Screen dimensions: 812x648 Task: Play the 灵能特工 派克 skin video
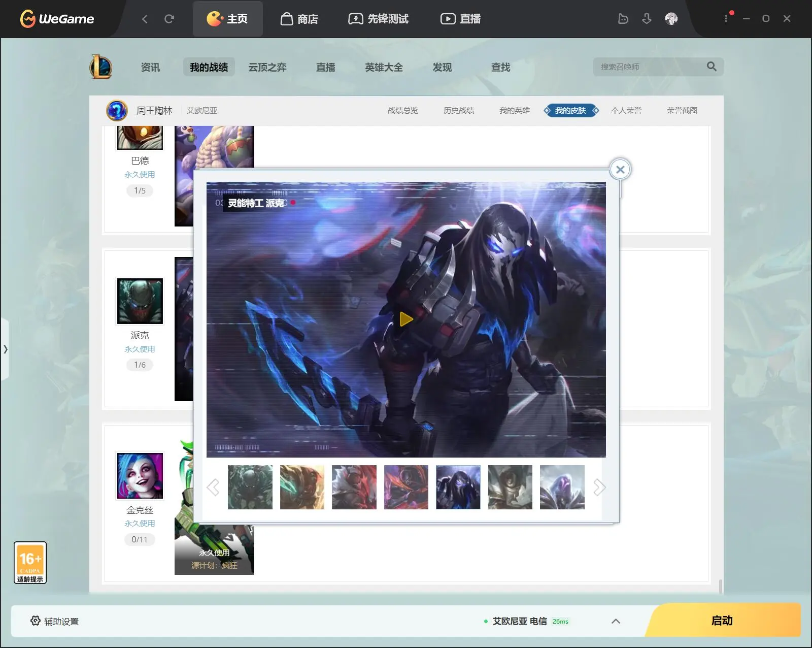point(406,319)
